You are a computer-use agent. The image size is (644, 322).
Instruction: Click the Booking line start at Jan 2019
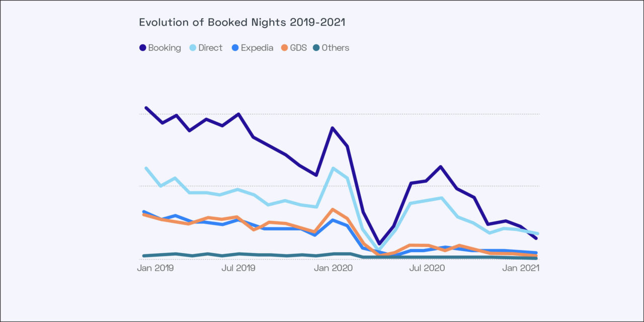(x=146, y=108)
